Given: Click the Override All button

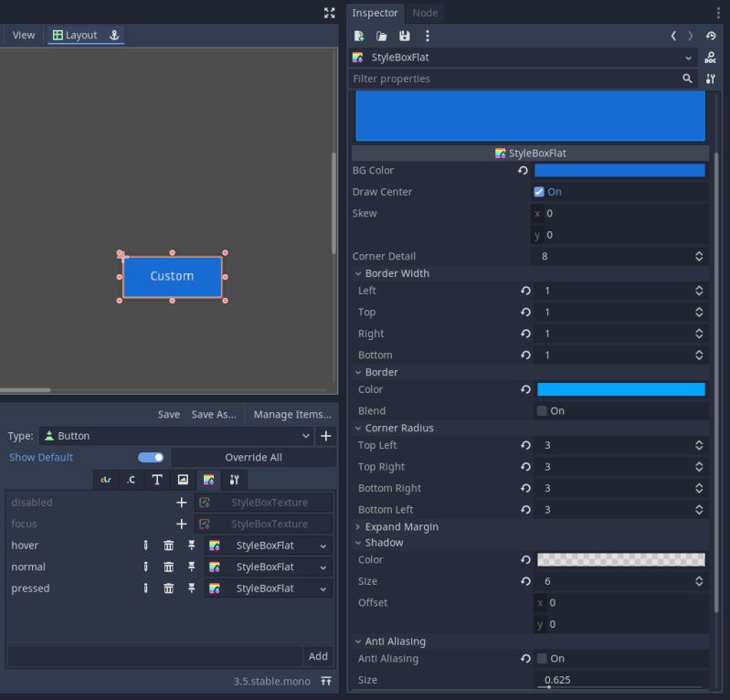Looking at the screenshot, I should [x=254, y=457].
